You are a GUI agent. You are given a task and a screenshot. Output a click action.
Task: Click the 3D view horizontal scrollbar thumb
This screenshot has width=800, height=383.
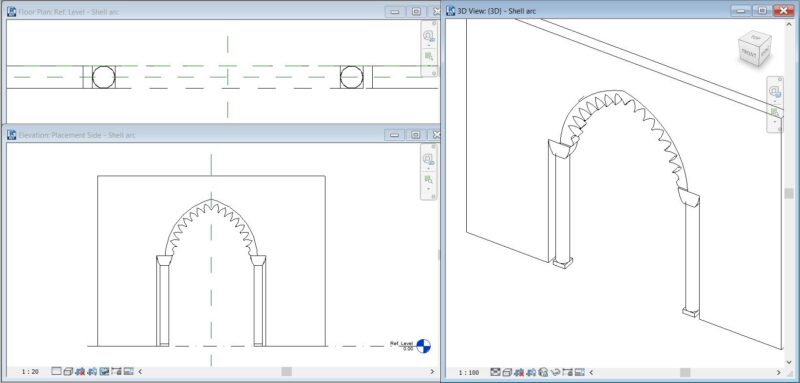click(685, 373)
